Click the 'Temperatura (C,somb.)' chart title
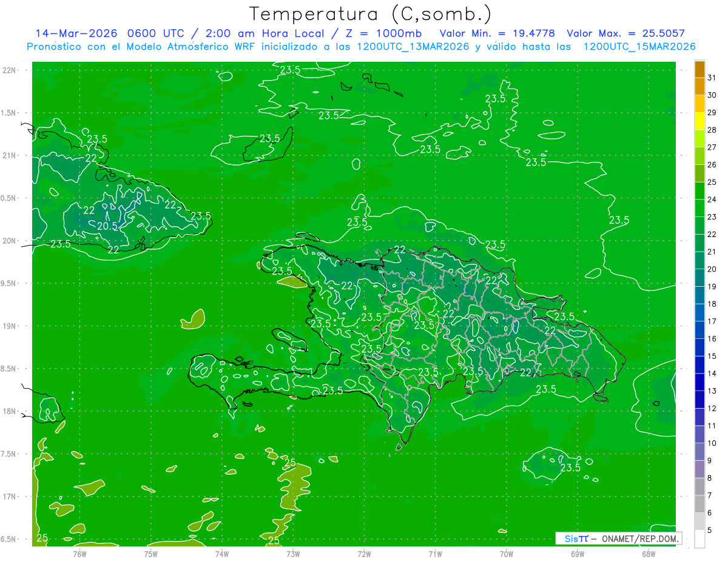The image size is (728, 562). coord(371,14)
